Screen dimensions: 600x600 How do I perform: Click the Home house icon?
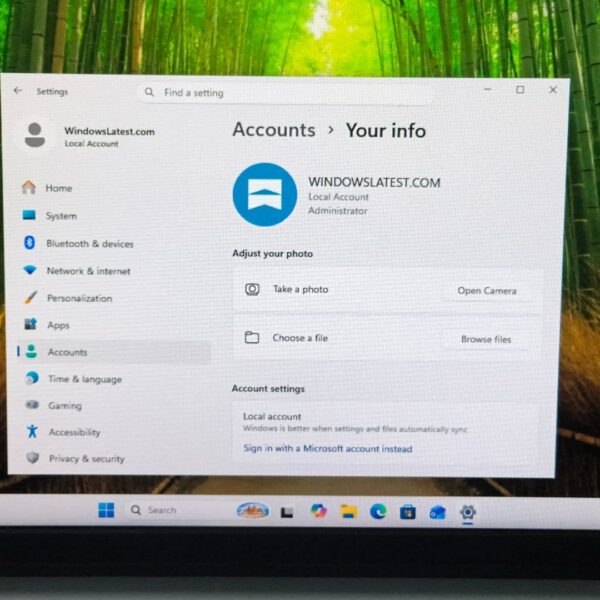[29, 188]
